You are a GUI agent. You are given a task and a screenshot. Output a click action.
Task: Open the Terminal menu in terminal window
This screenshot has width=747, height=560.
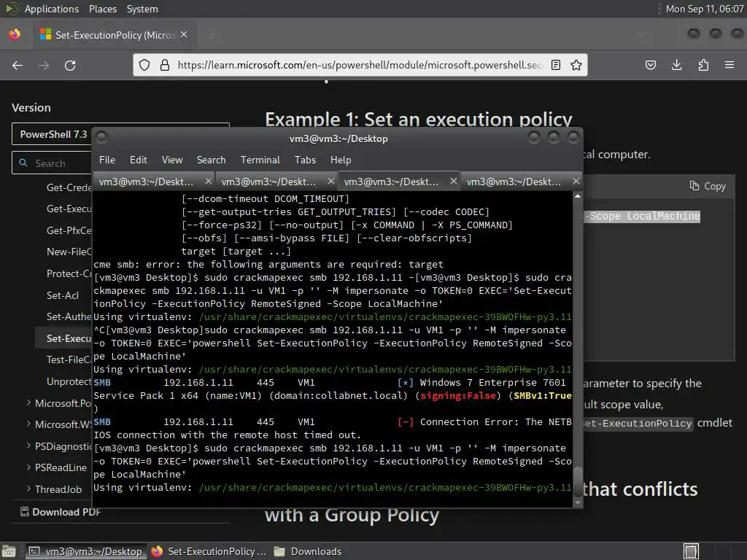point(260,160)
